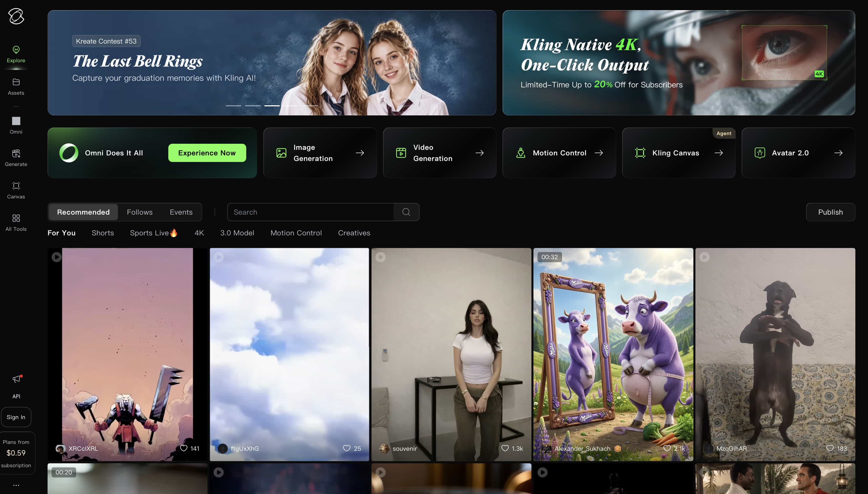Screen dimensions: 868x494
Task: Go to the fourth banner slide indicator
Action: tap(291, 106)
